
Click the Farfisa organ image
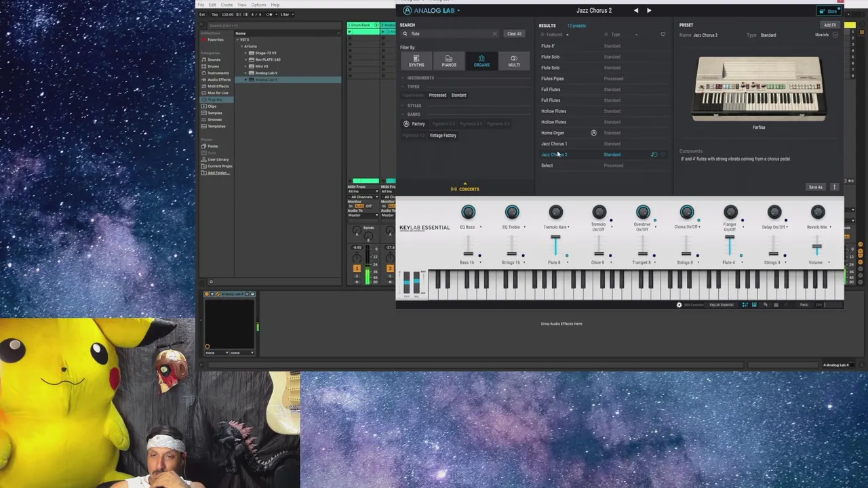click(759, 89)
